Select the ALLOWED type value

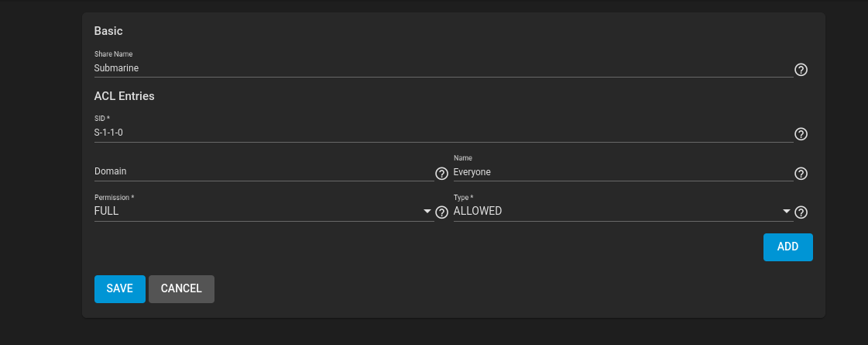[x=477, y=212]
